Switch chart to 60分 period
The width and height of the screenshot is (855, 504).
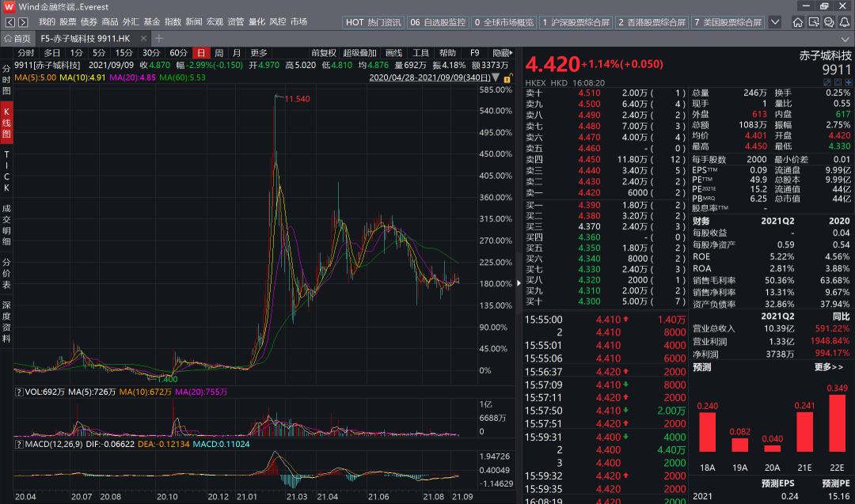point(178,53)
